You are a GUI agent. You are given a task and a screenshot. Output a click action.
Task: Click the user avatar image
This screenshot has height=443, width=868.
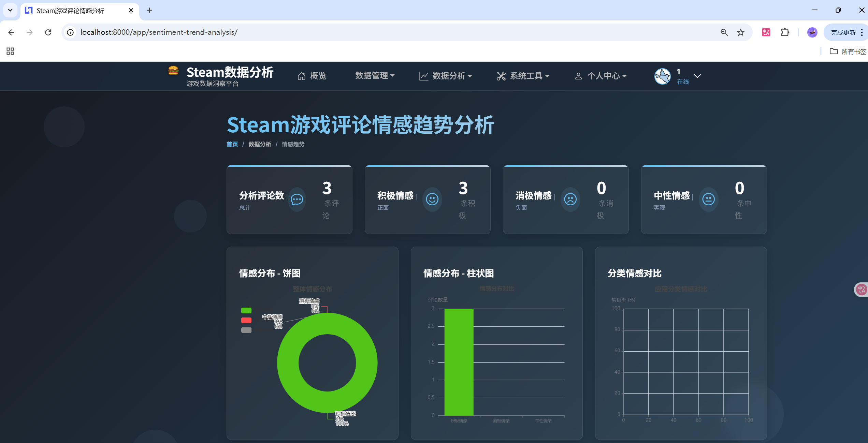[663, 76]
